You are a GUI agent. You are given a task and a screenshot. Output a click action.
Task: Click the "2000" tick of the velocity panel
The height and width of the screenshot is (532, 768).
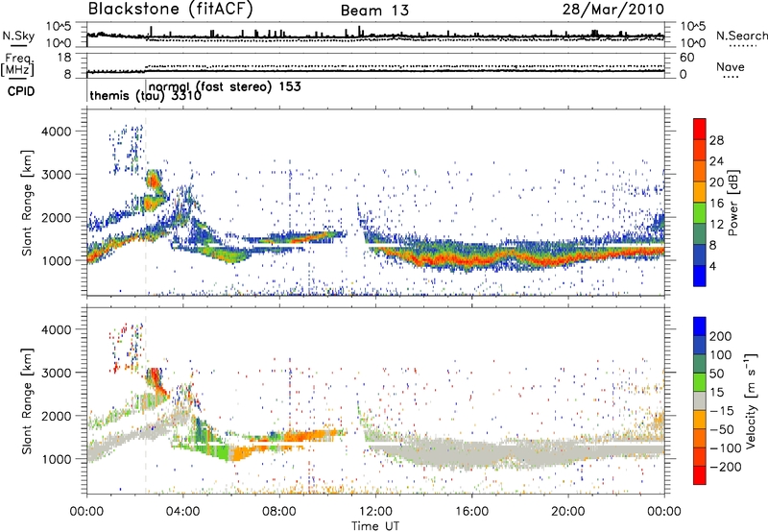57,416
